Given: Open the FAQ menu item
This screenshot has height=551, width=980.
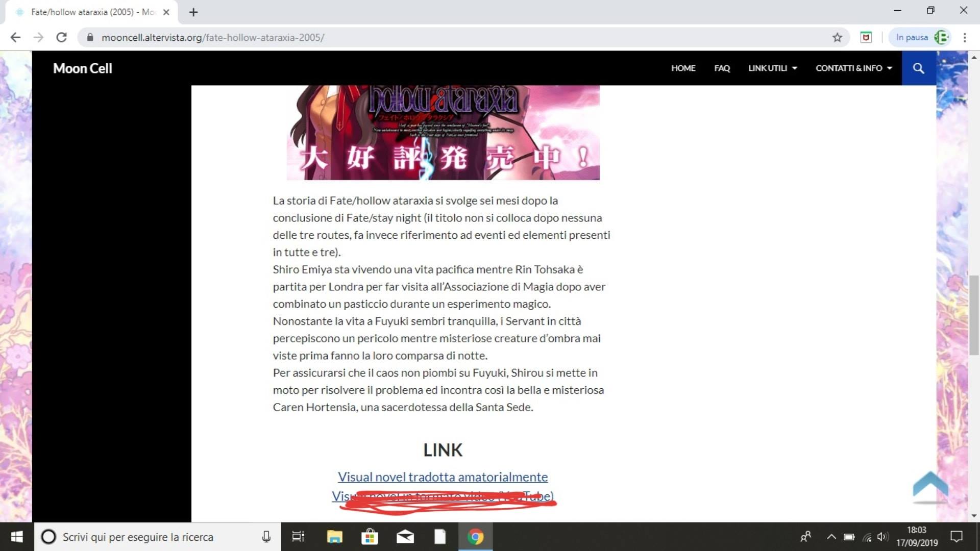Looking at the screenshot, I should [722, 68].
